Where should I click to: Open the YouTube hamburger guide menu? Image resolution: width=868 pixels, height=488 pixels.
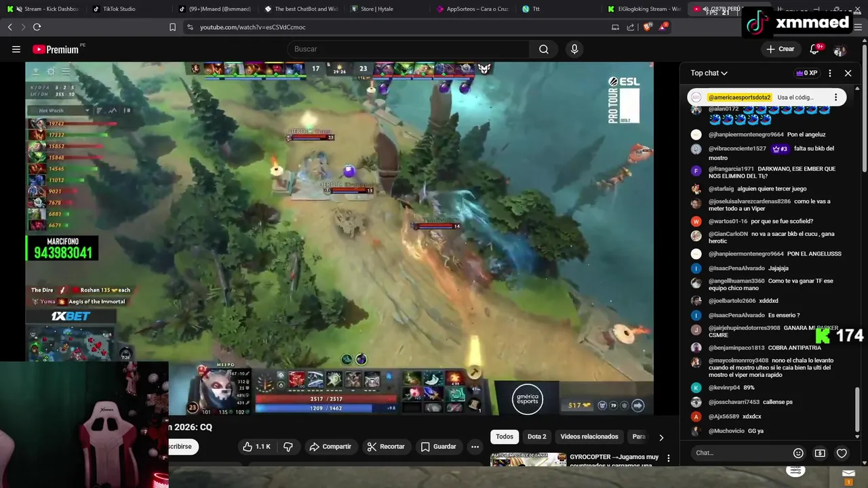16,49
